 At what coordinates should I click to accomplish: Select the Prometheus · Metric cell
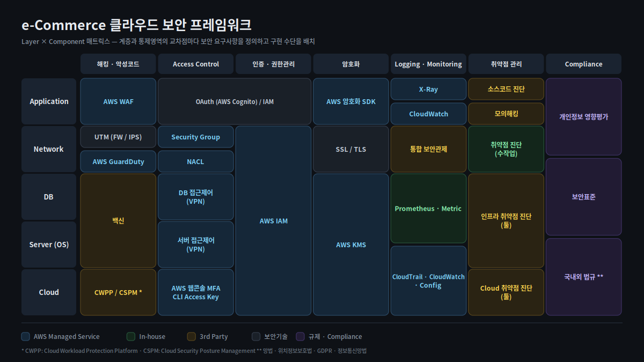[428, 209]
